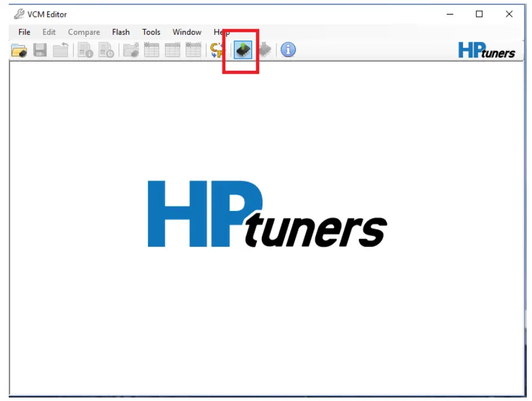Open the Flash menu
This screenshot has height=401, width=532.
pos(121,32)
